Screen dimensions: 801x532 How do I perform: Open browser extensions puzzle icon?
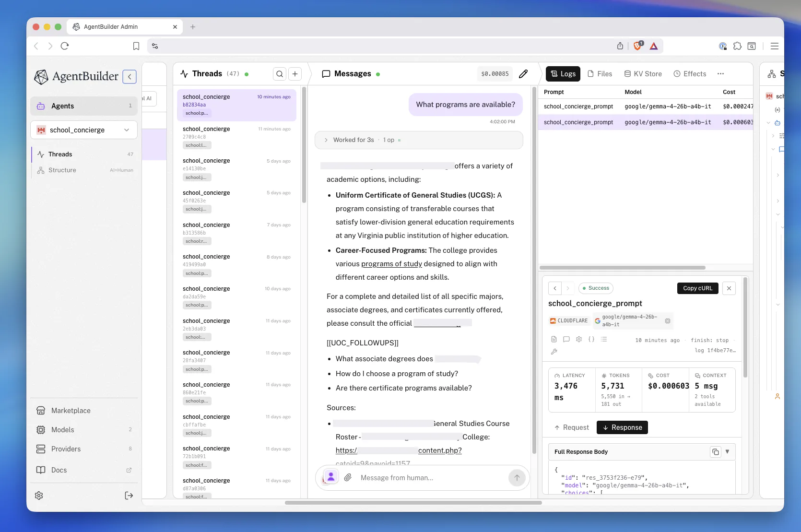point(737,46)
